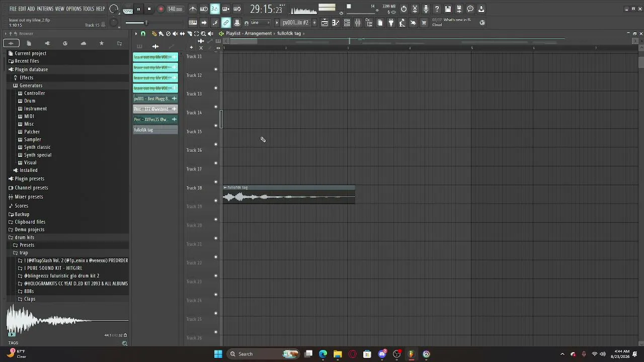
Task: Open the snap 'Line' dropdown
Action: 259,23
